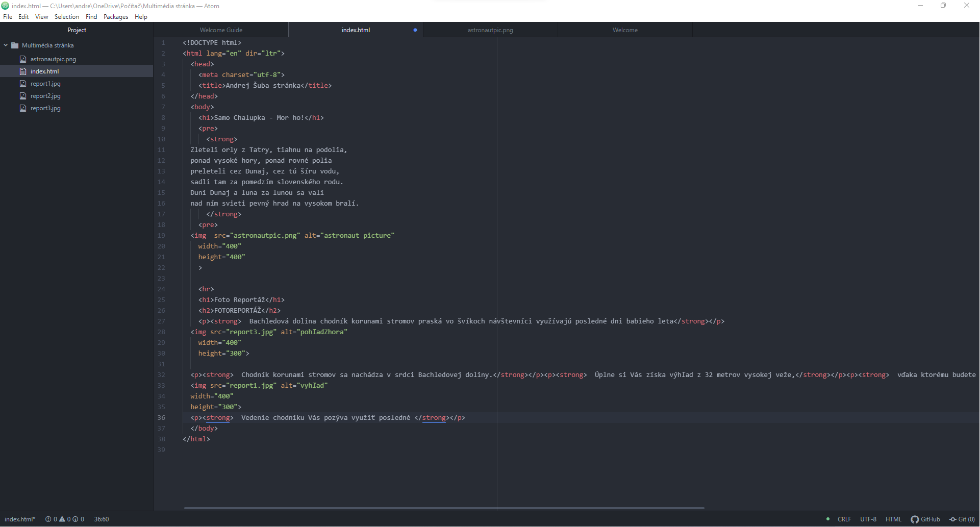Restore down the Atom window
The height and width of the screenshot is (527, 980).
(943, 6)
